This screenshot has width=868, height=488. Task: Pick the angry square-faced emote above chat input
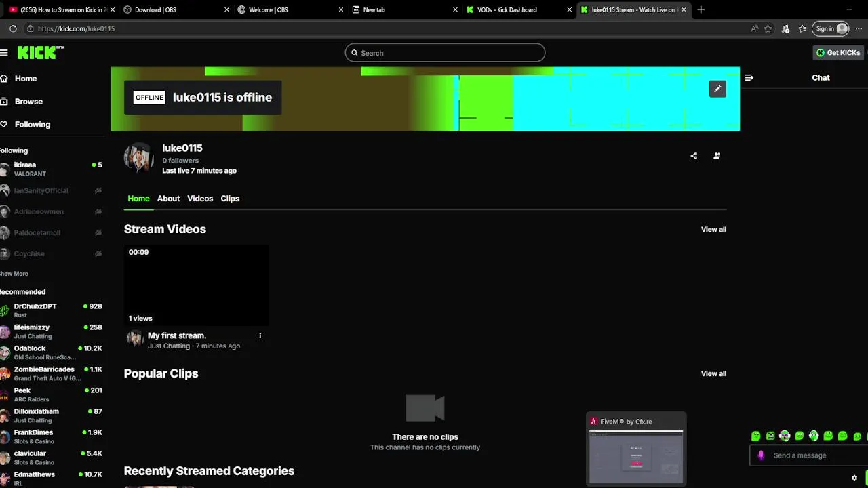[x=770, y=436]
